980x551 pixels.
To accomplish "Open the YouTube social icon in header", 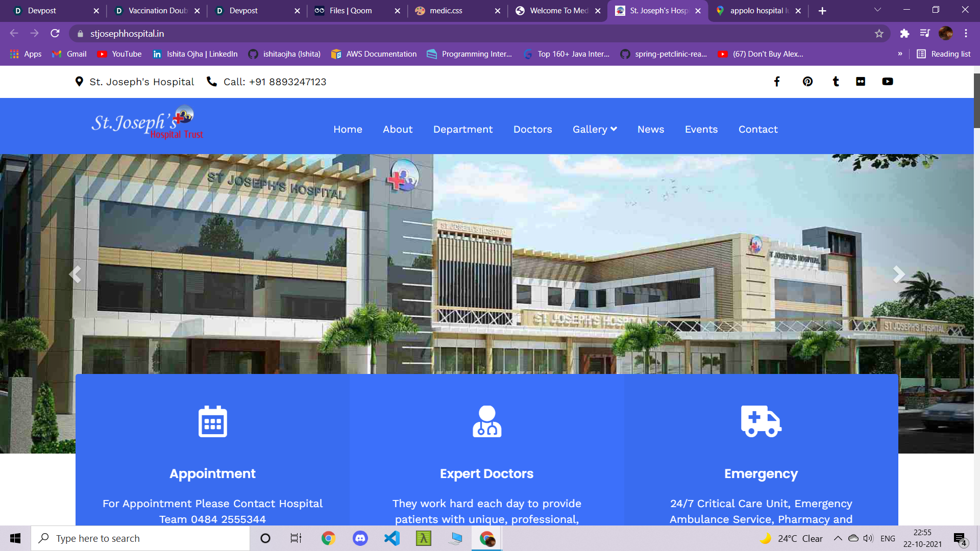I will click(x=888, y=82).
